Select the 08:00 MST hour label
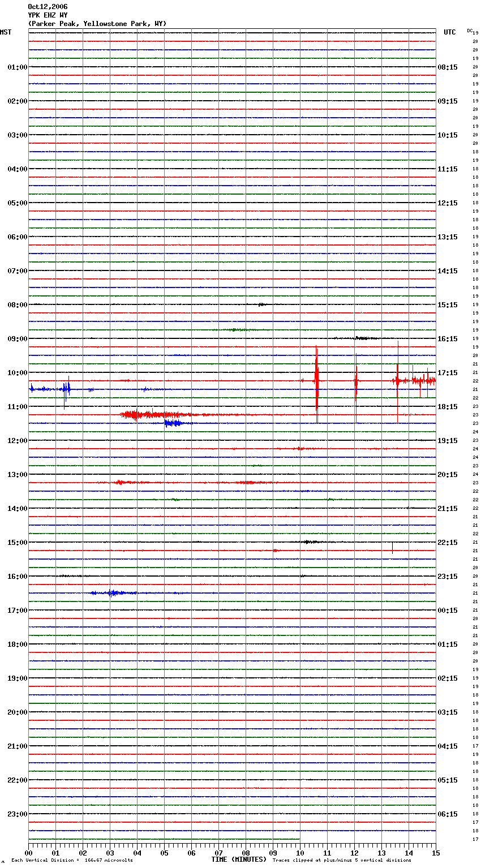Viewport: 481px width, 868px height. 17,305
